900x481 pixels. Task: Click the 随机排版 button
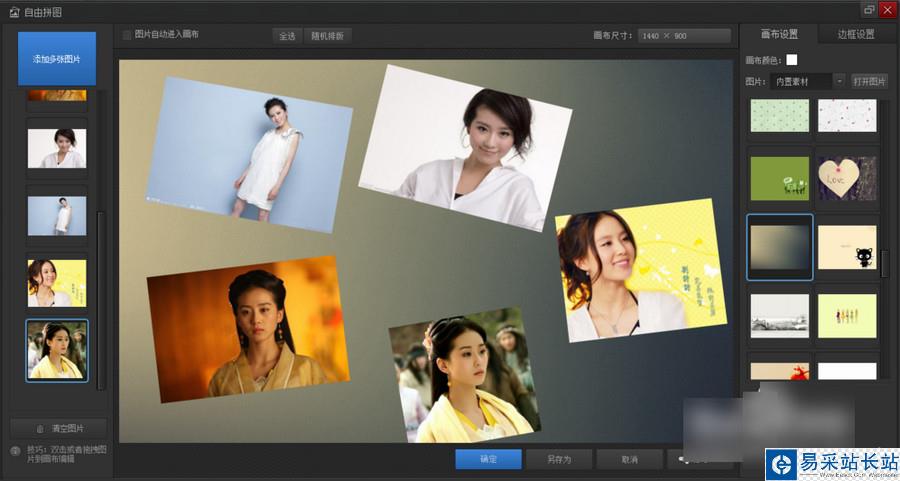click(328, 36)
